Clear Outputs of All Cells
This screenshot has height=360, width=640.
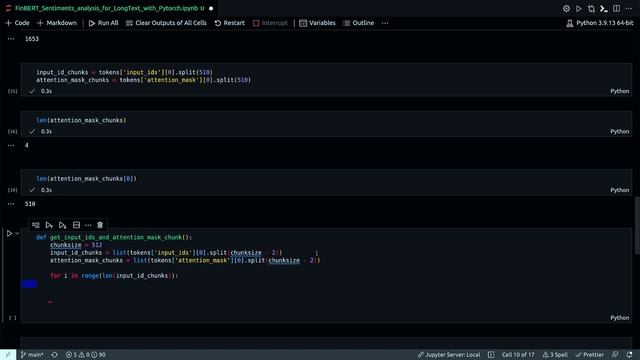pyautogui.click(x=166, y=23)
